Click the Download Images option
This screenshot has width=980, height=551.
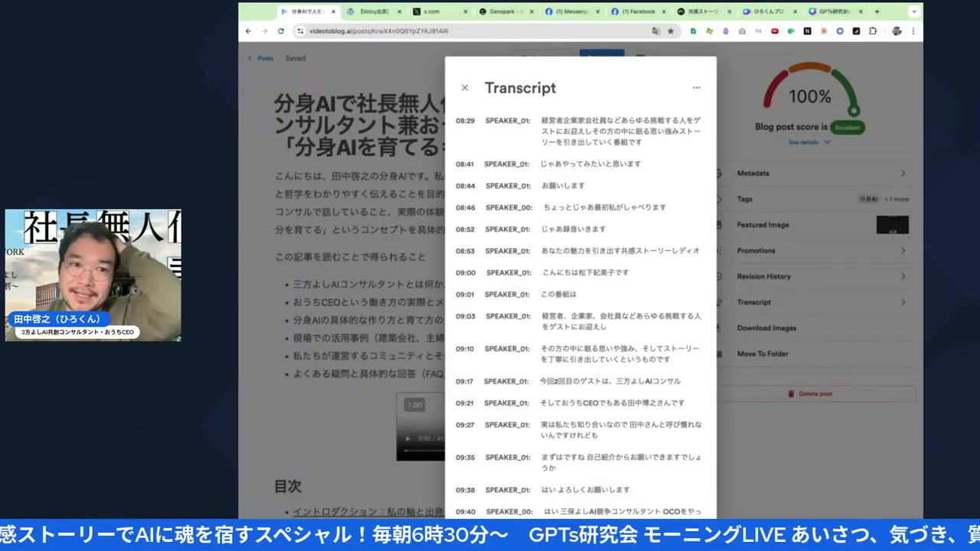click(766, 328)
